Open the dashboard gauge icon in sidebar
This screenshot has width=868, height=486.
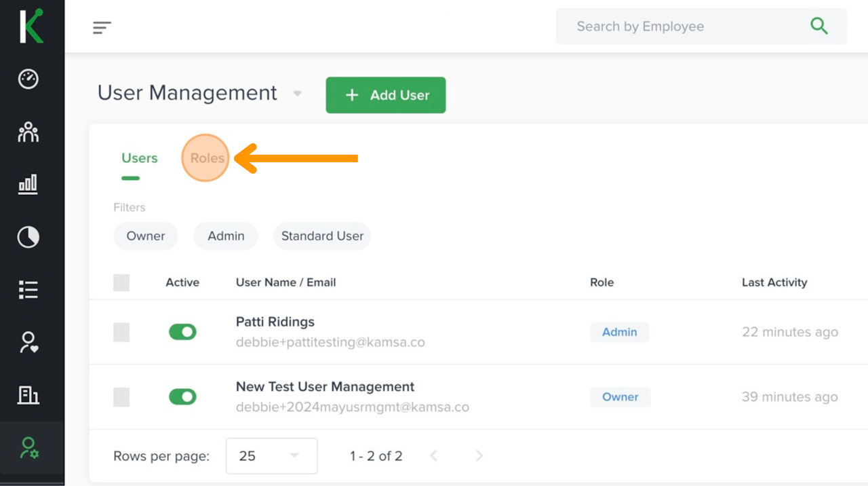click(28, 79)
